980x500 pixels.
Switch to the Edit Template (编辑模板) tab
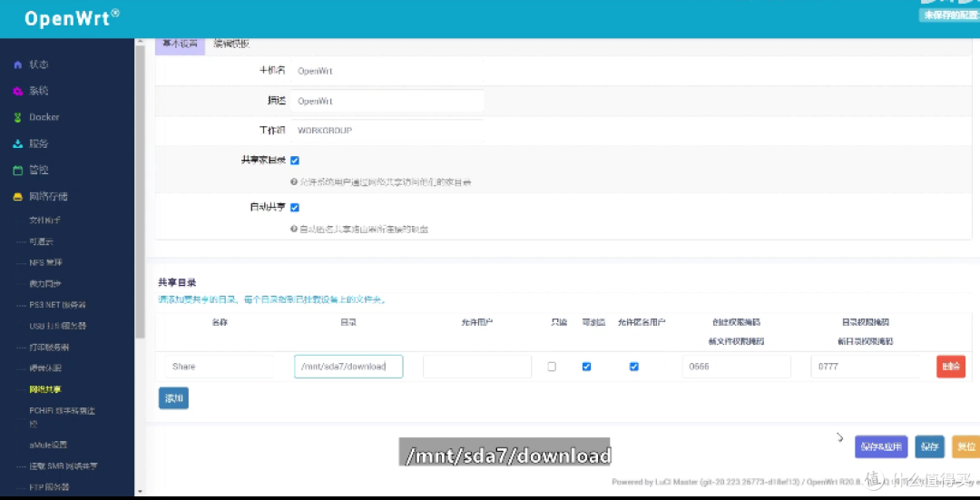point(231,44)
